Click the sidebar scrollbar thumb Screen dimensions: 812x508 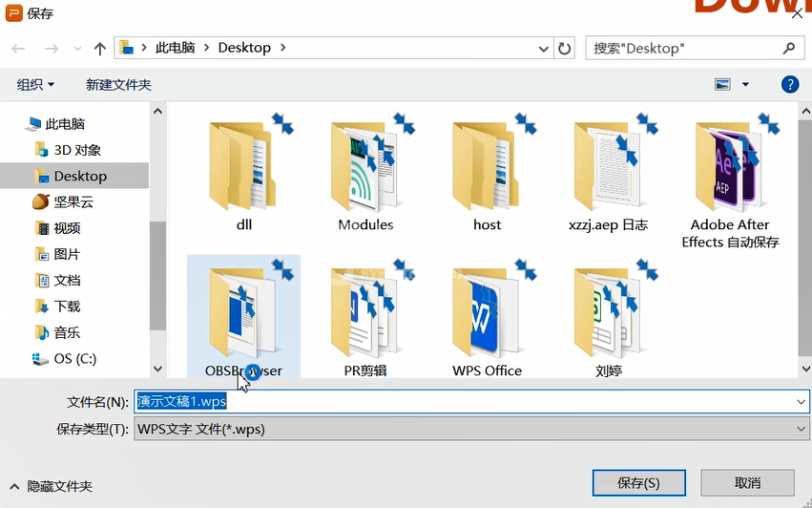pyautogui.click(x=158, y=276)
